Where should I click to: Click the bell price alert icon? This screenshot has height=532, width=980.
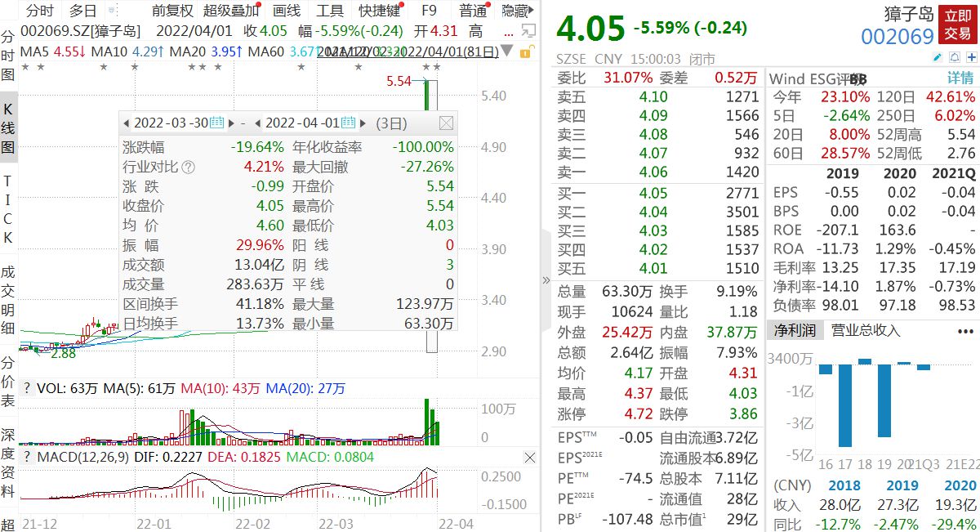click(955, 58)
